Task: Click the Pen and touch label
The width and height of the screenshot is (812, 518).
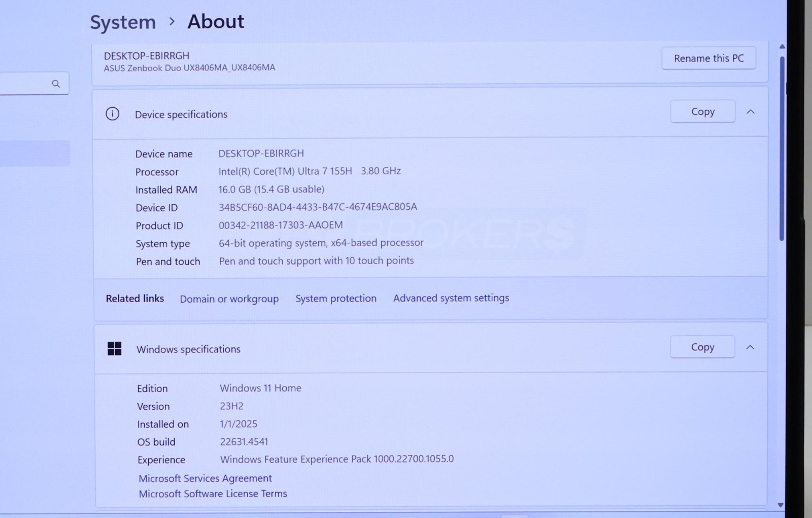Action: 168,262
